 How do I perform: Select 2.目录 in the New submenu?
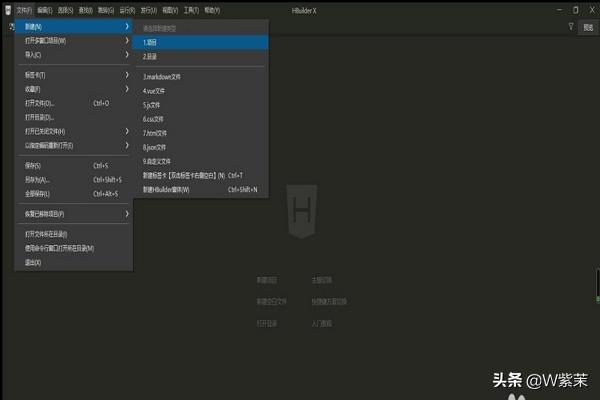click(x=150, y=57)
